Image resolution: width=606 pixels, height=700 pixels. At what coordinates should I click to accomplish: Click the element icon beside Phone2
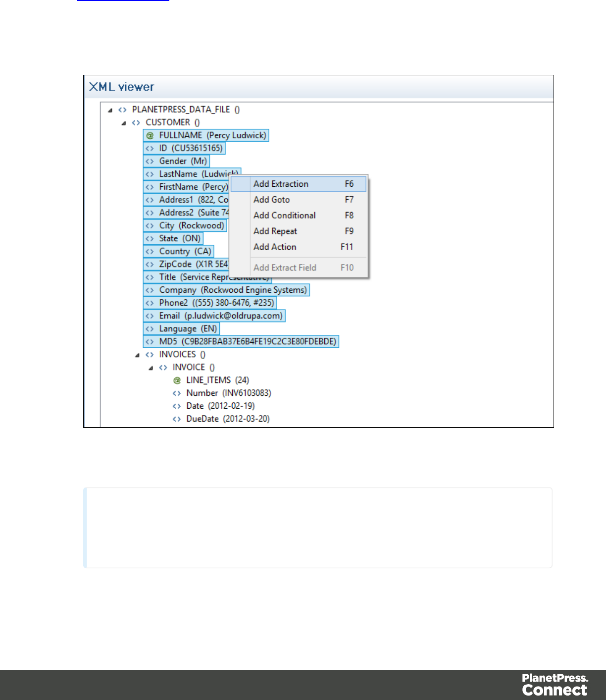point(150,303)
